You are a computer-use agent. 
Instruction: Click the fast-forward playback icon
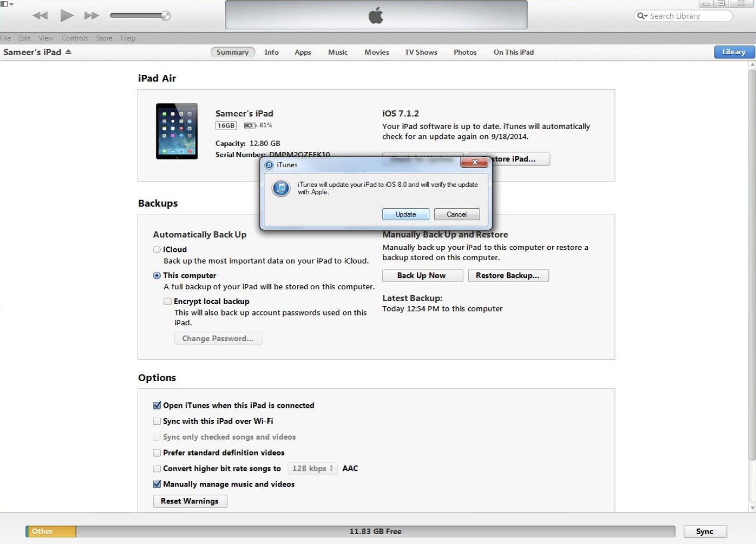[x=92, y=15]
